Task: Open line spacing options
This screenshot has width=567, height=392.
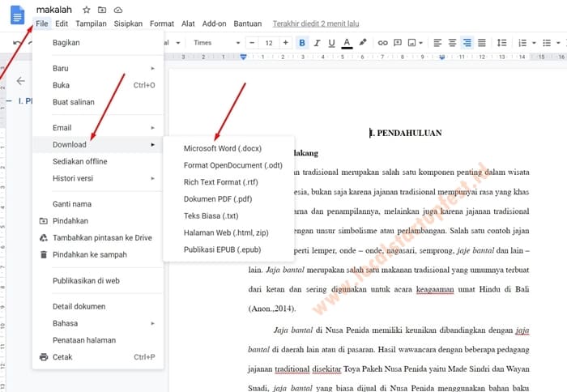Action: pyautogui.click(x=501, y=43)
